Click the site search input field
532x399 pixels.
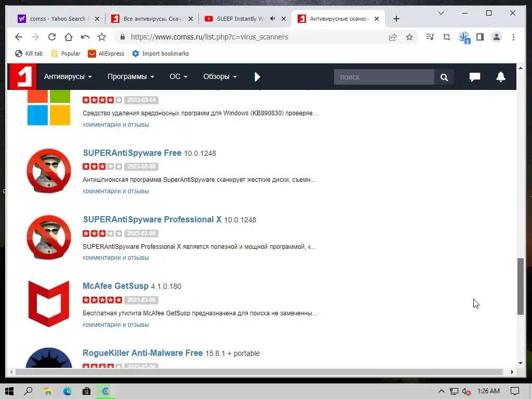tap(384, 77)
